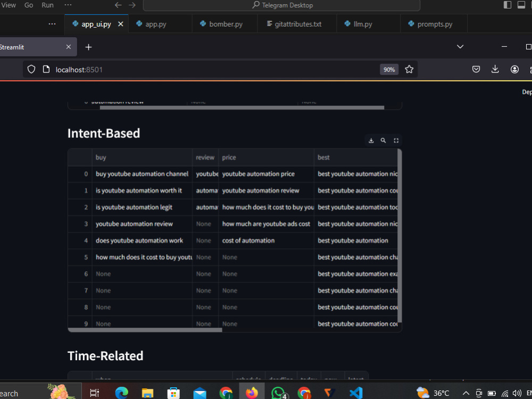Download the Intent-Based table as CSV
Screen dimensions: 532x399
371,140
